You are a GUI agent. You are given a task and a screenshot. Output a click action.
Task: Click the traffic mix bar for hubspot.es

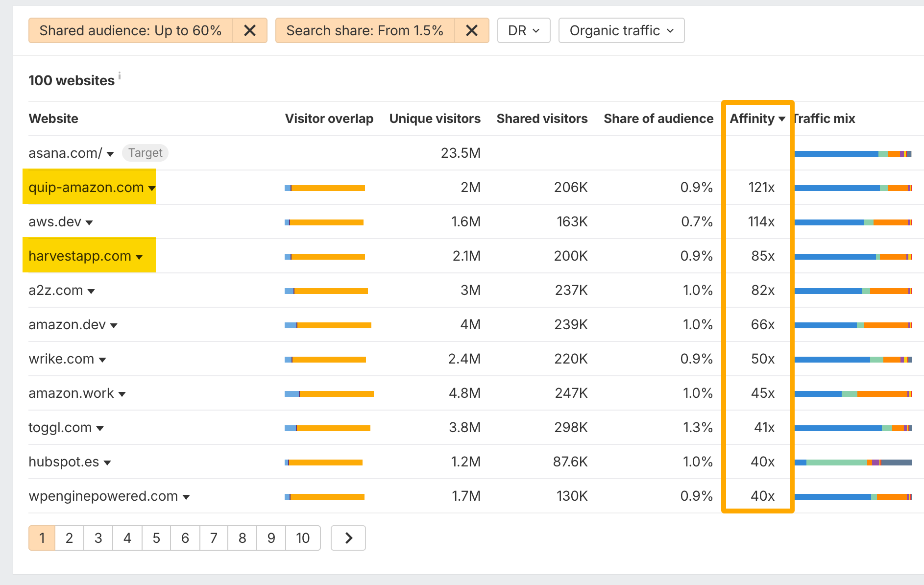853,463
